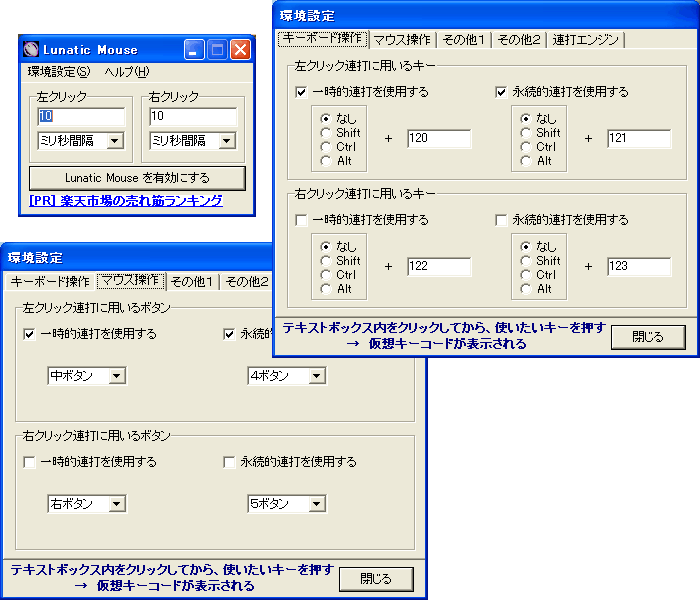Open the 中ボタン dropdown list
700x600 pixels.
pyautogui.click(x=117, y=376)
